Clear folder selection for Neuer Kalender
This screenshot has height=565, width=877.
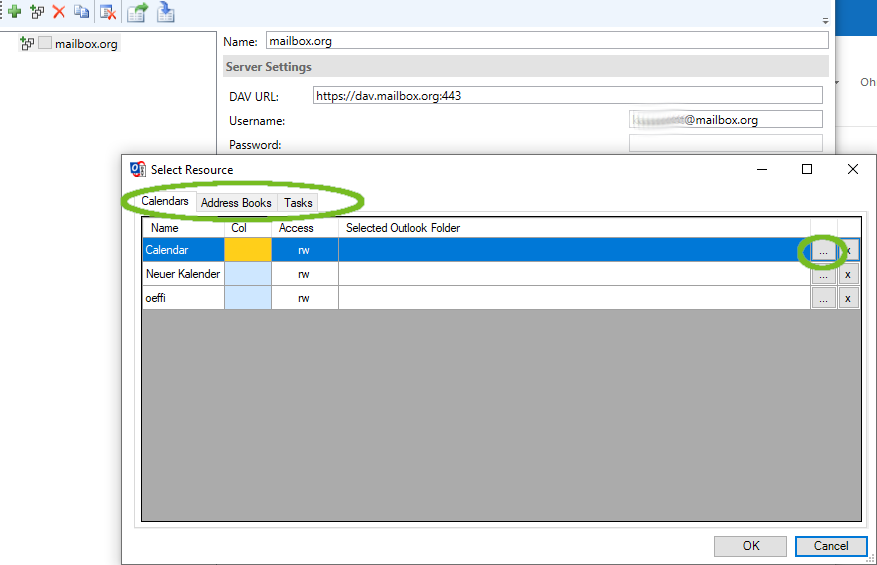pyautogui.click(x=848, y=275)
